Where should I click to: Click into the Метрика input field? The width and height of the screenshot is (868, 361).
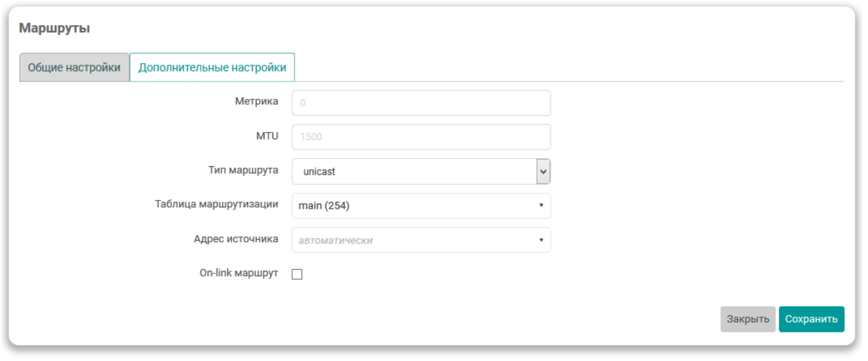point(421,103)
